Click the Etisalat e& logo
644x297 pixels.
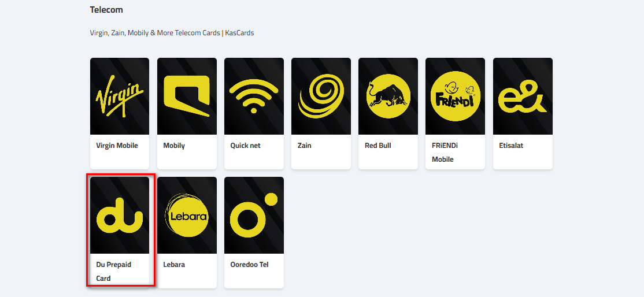(x=523, y=96)
